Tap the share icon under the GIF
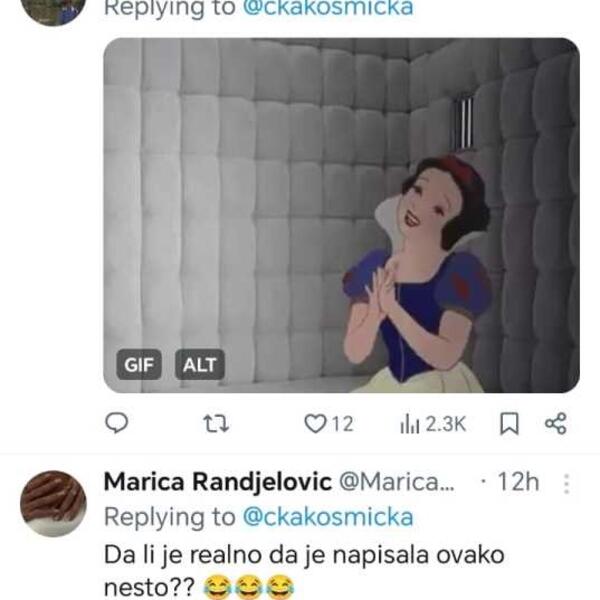The height and width of the screenshot is (600, 600). click(x=555, y=424)
